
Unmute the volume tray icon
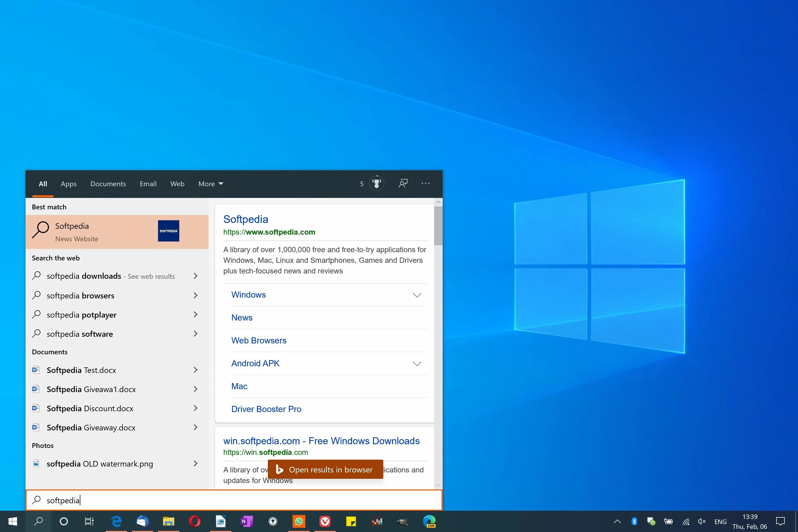coord(702,521)
